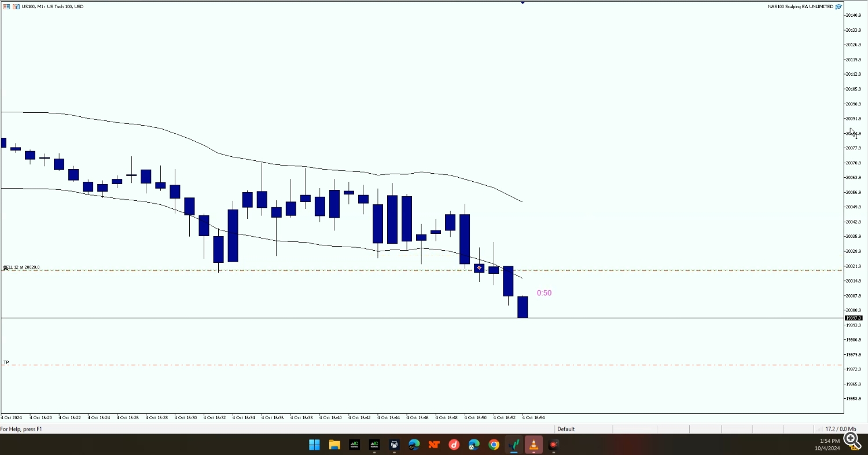The height and width of the screenshot is (455, 868).
Task: Click the US100, M1: US Tech 100, USD title
Action: point(53,6)
